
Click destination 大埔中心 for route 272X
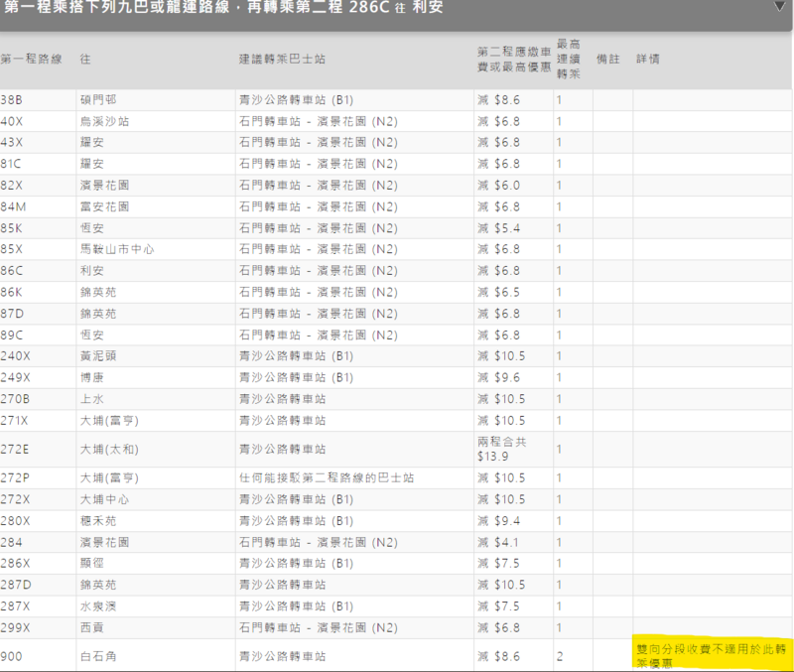pyautogui.click(x=105, y=499)
